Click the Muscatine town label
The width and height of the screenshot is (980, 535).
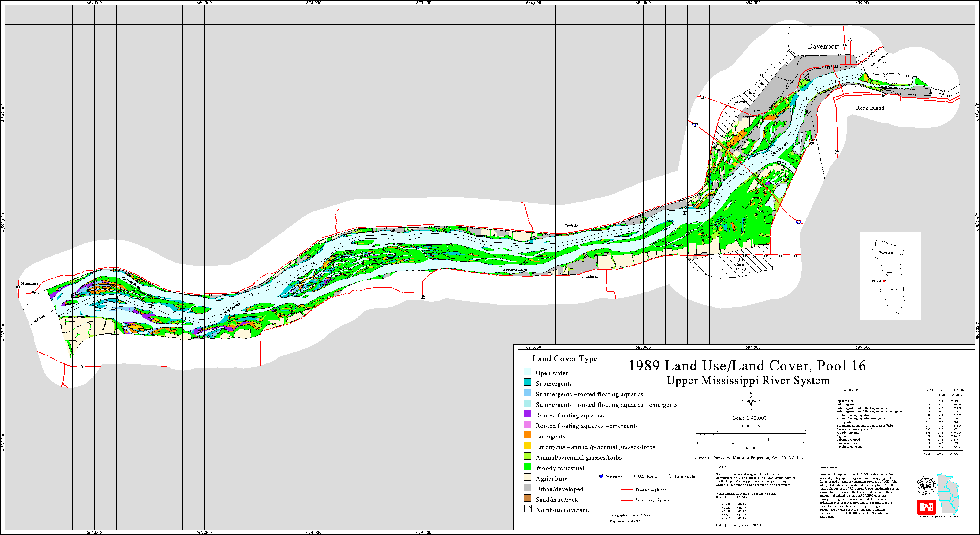[x=29, y=284]
